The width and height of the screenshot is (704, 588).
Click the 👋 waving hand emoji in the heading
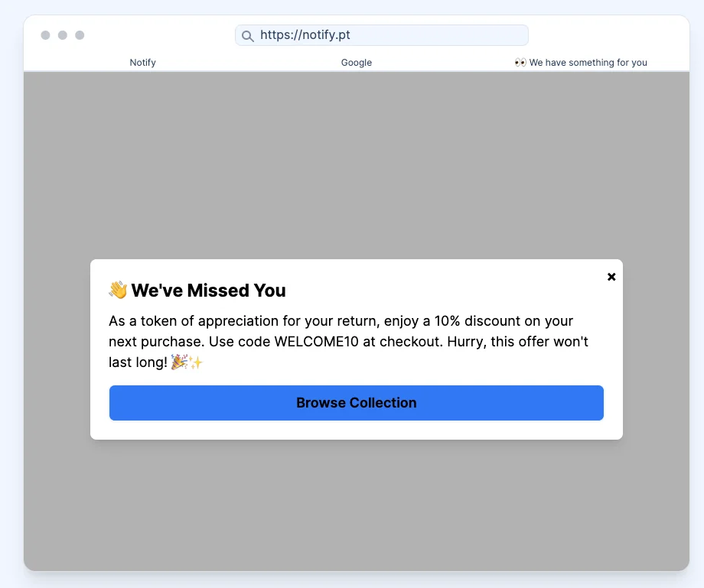click(x=117, y=290)
